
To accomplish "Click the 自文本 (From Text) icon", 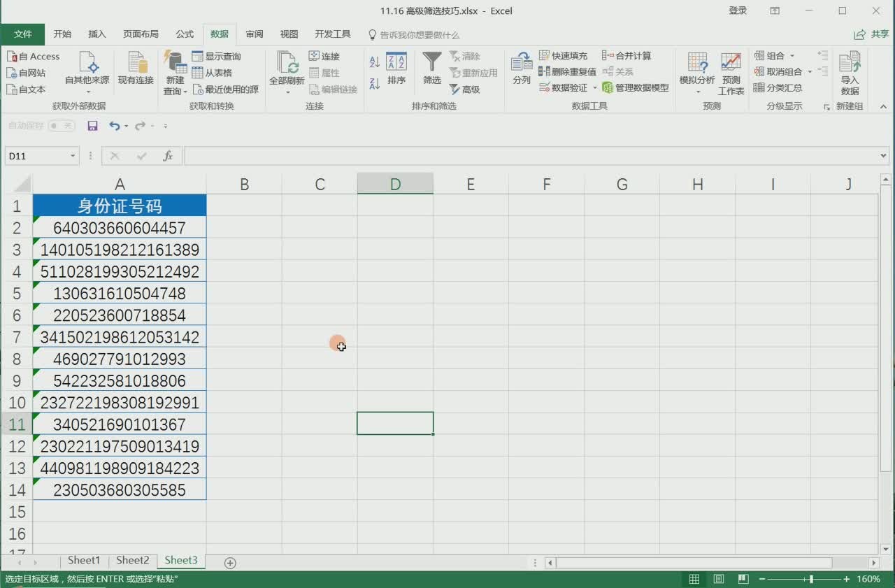I will click(x=12, y=89).
